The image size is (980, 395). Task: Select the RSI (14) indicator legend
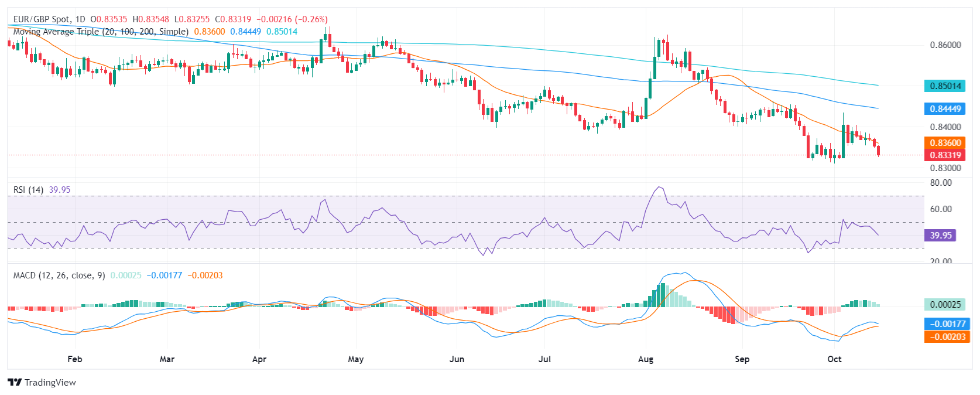pyautogui.click(x=28, y=190)
